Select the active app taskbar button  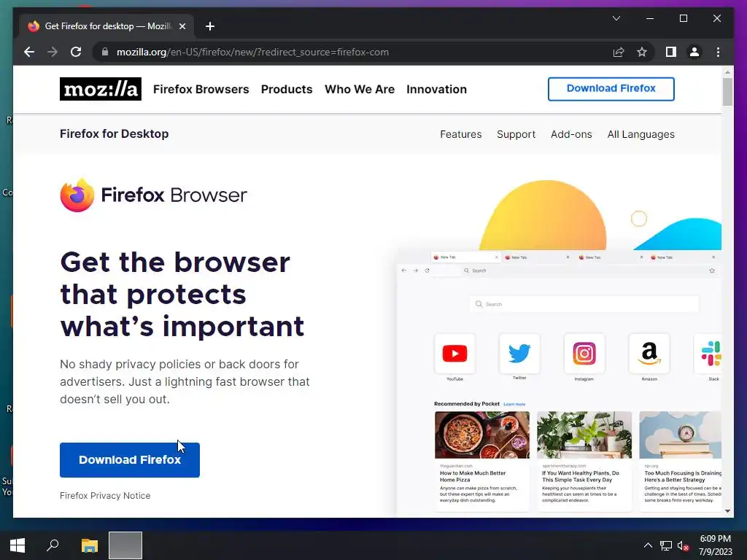coord(125,545)
